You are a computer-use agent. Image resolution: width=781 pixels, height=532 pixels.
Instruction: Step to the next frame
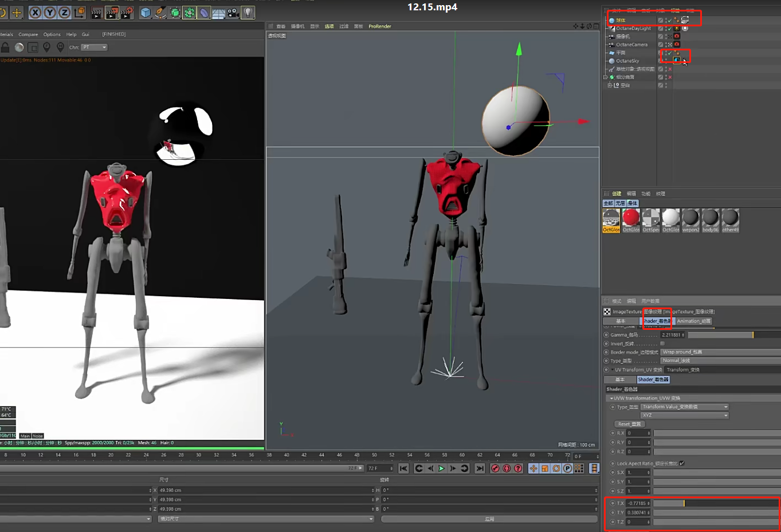pos(453,468)
